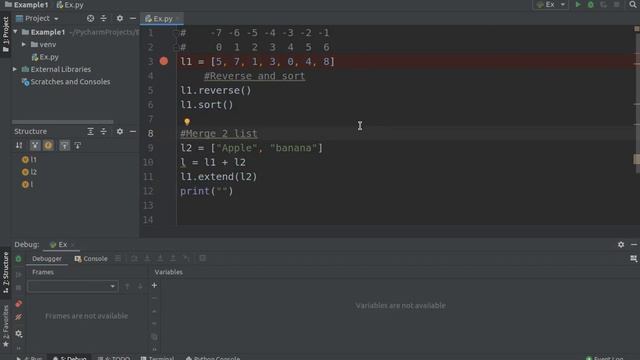Viewport: 640px width, 360px height.
Task: Switch to the Console tab in Debug
Action: point(91,259)
